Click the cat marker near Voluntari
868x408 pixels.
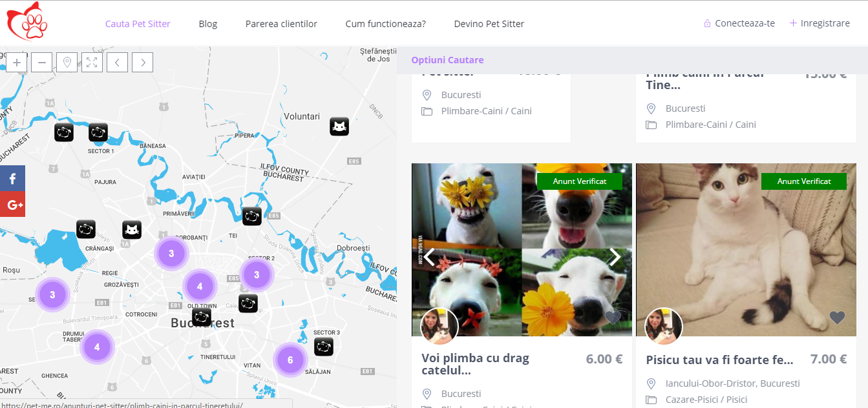pyautogui.click(x=339, y=127)
